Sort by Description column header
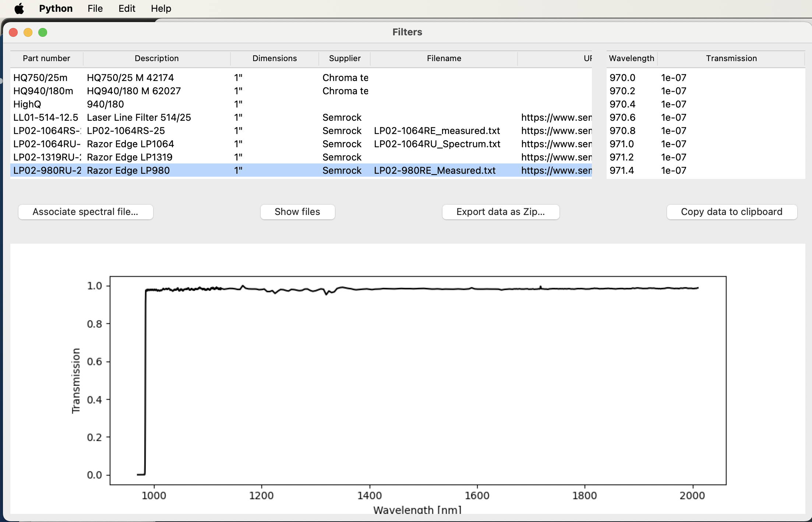The image size is (812, 522). click(156, 58)
